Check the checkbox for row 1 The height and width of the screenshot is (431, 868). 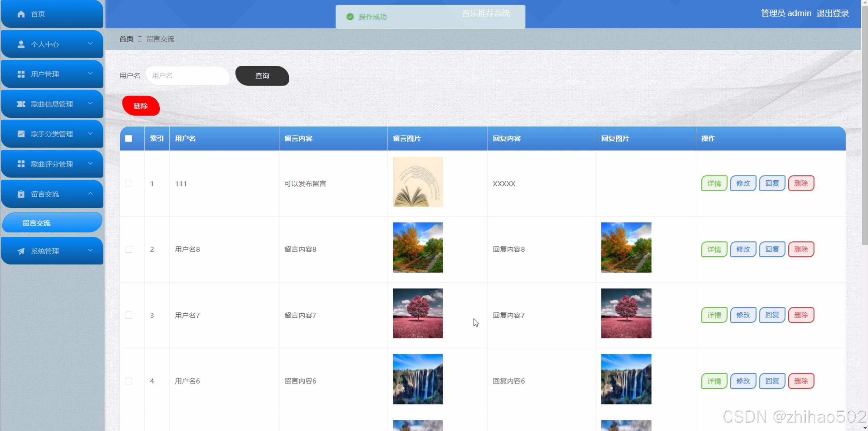click(128, 183)
